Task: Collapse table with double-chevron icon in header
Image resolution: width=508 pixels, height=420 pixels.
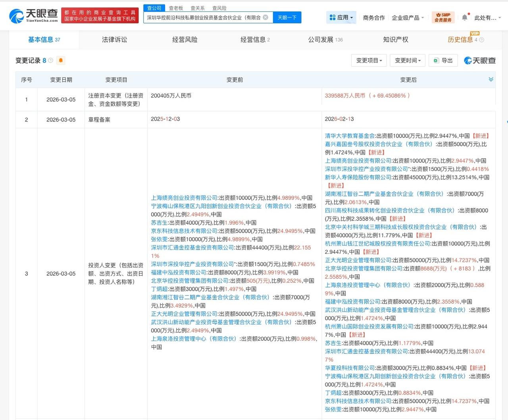Action: click(491, 80)
